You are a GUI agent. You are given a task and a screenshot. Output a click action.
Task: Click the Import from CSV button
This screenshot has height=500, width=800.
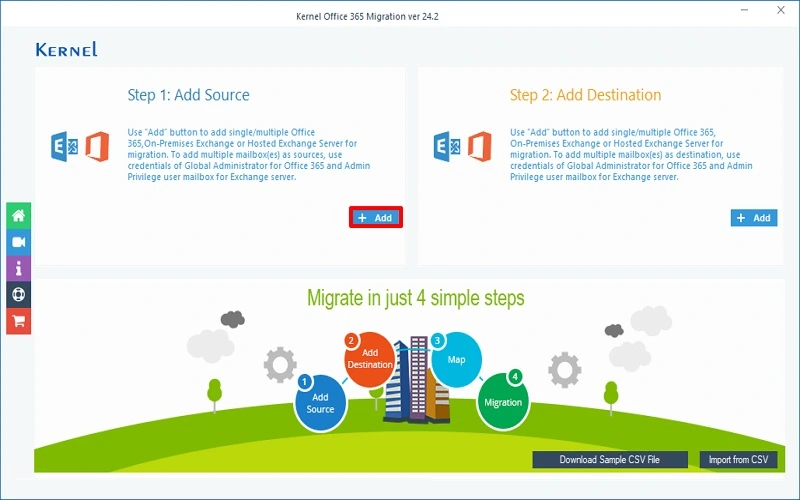[738, 460]
